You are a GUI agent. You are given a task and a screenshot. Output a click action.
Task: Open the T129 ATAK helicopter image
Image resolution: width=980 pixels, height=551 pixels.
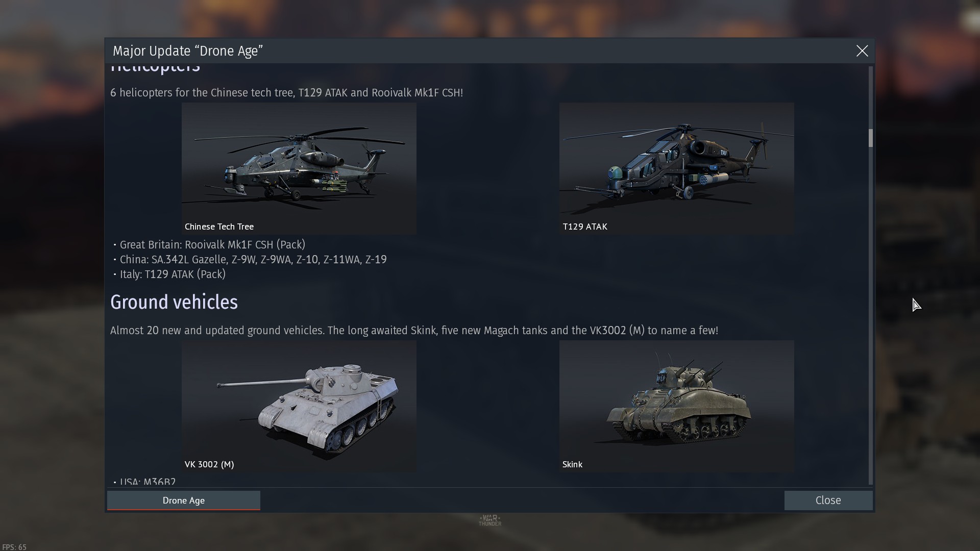(677, 168)
